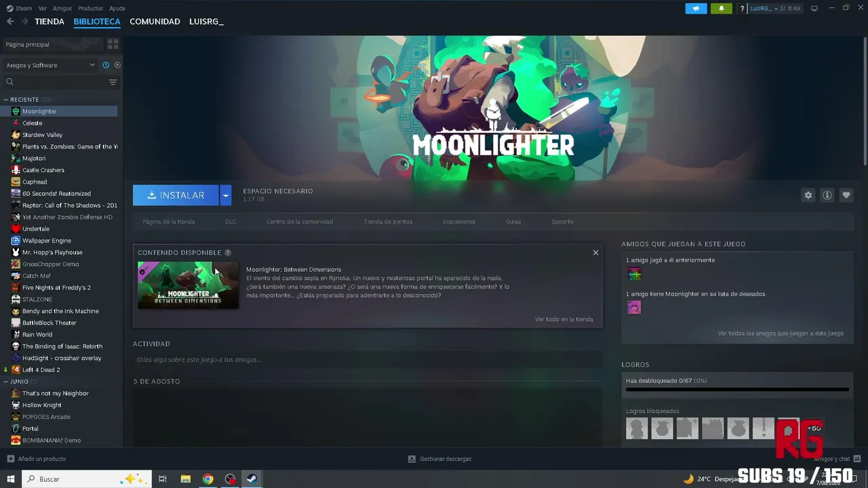The width and height of the screenshot is (868, 488).
Task: Open the LUISRG_ profile tab
Action: tap(206, 22)
